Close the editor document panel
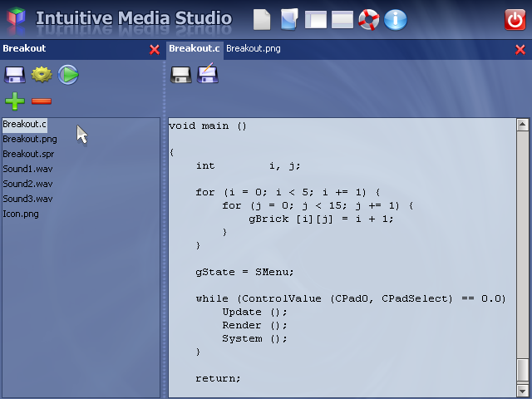This screenshot has width=532, height=399. 520,50
